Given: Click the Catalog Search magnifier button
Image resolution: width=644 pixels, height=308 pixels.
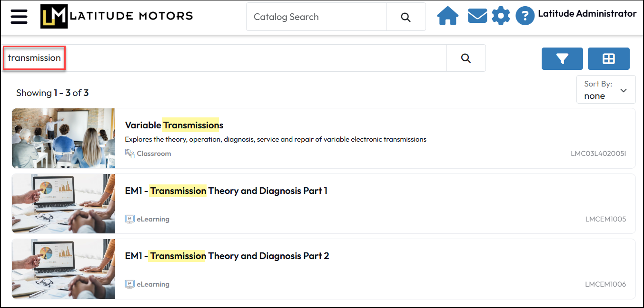Looking at the screenshot, I should [x=406, y=17].
